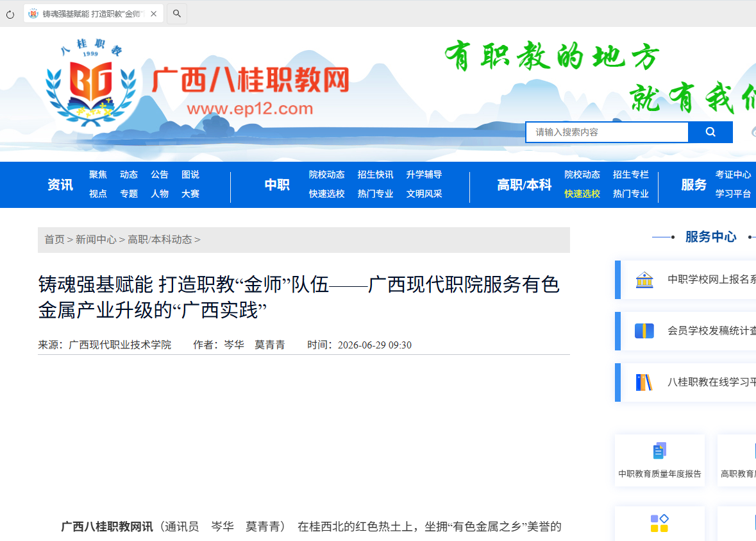This screenshot has width=756, height=541.
Task: Click 服务中心 sidebar heading
Action: point(710,237)
